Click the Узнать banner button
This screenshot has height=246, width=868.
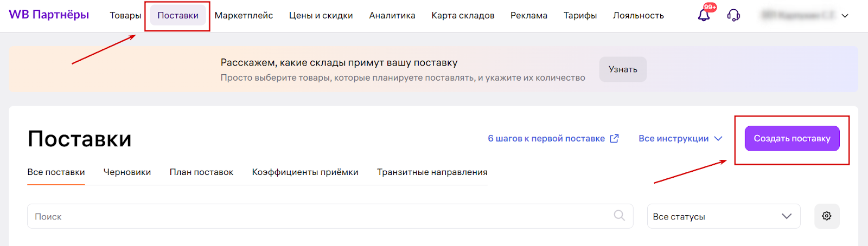point(623,69)
